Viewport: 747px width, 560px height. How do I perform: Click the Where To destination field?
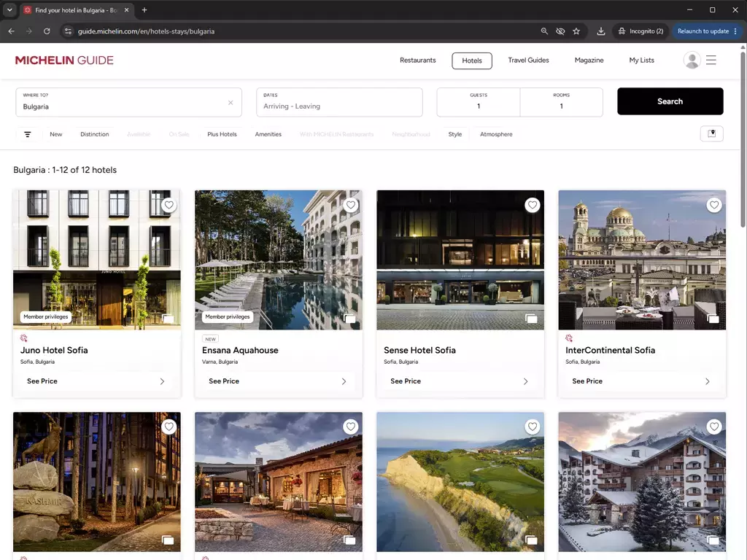pyautogui.click(x=128, y=102)
